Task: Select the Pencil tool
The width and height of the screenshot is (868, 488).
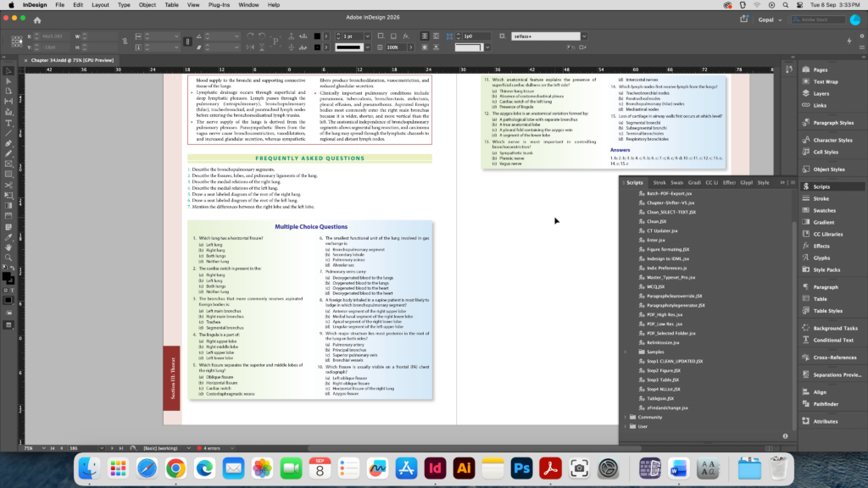Action: (x=8, y=153)
